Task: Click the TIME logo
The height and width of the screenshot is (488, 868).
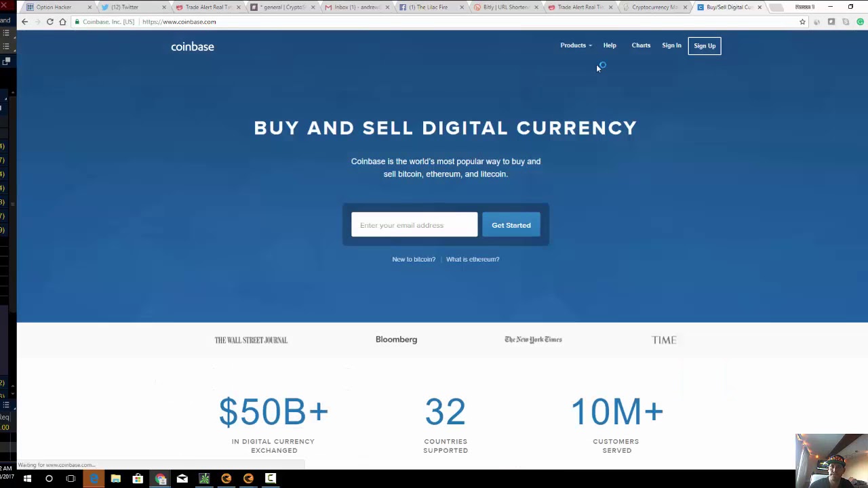Action: [664, 340]
